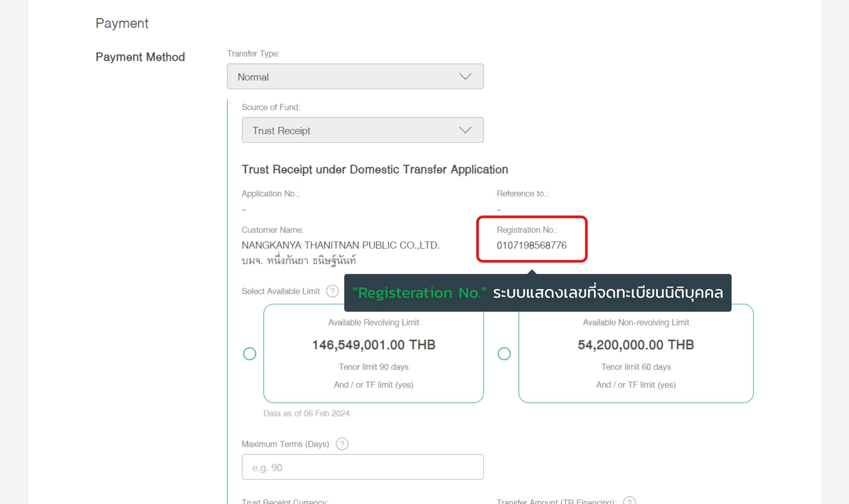
Task: Click customer name NANGKANYA THANITNAN PUBLIC CO.,LTD.
Action: point(340,245)
